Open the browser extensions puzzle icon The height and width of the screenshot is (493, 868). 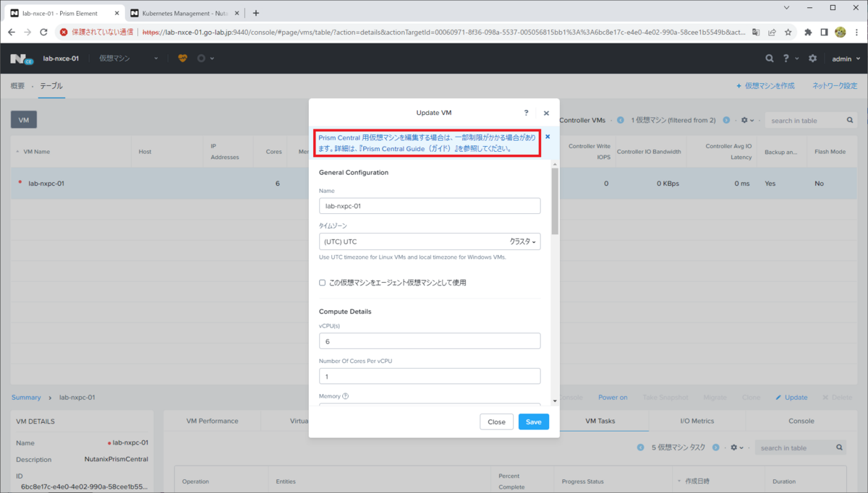[808, 32]
